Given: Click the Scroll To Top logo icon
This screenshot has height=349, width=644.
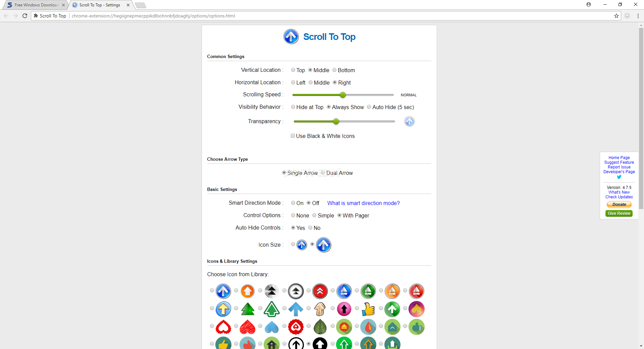Looking at the screenshot, I should coord(291,37).
